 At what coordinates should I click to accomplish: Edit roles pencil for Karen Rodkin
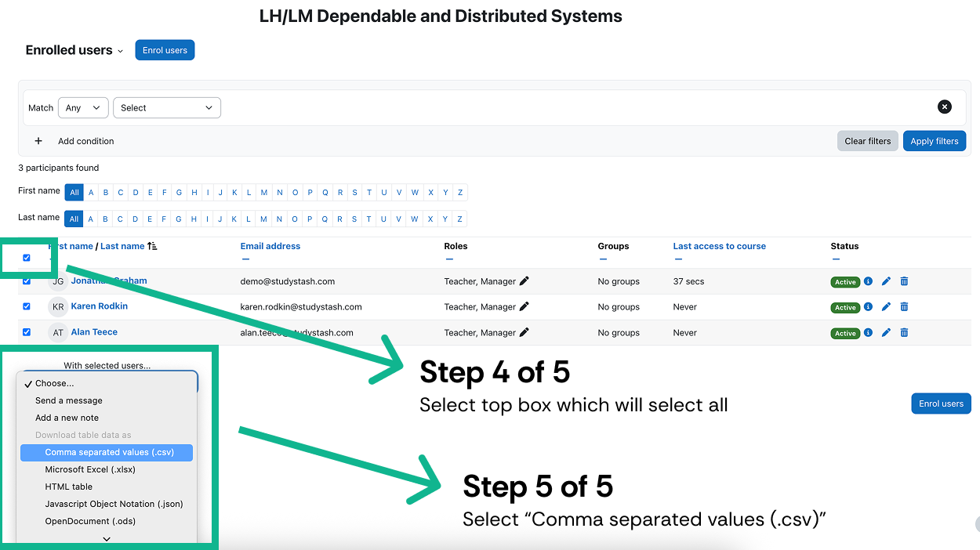524,306
